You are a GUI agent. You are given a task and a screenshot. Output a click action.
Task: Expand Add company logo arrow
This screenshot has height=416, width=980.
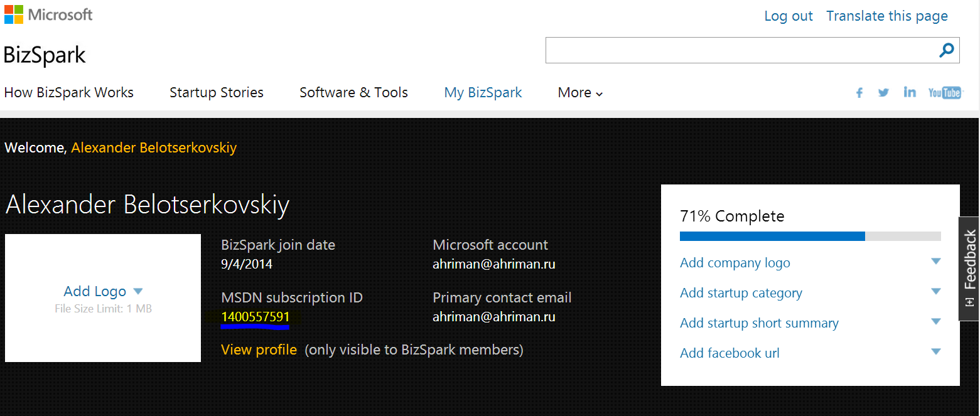(x=935, y=262)
